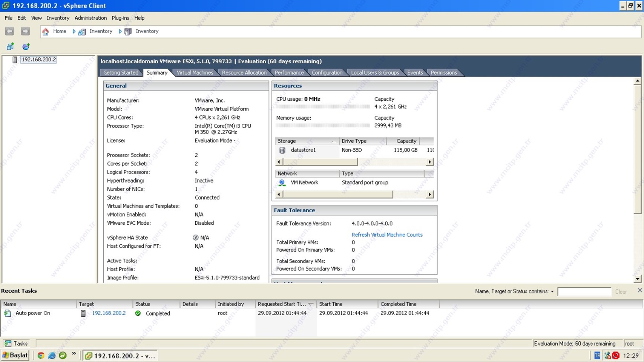This screenshot has height=362, width=644.
Task: Expand the Home breadcrumb arrow
Action: [74, 31]
